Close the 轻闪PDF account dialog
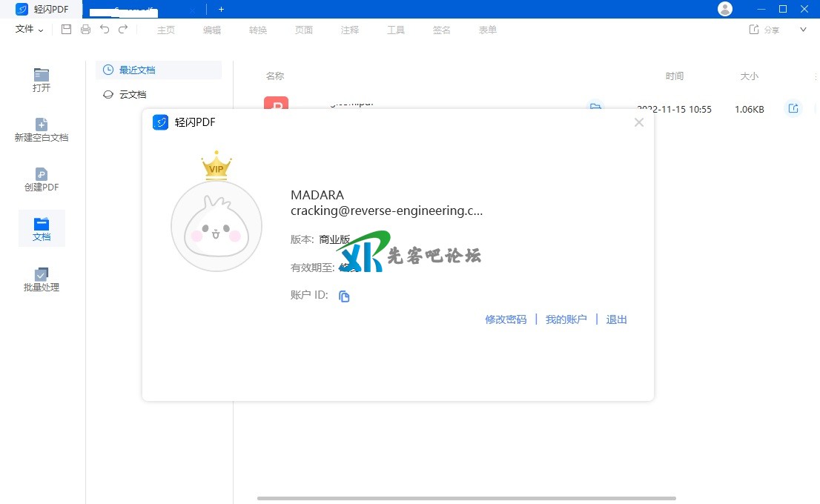820x504 pixels. click(x=639, y=122)
